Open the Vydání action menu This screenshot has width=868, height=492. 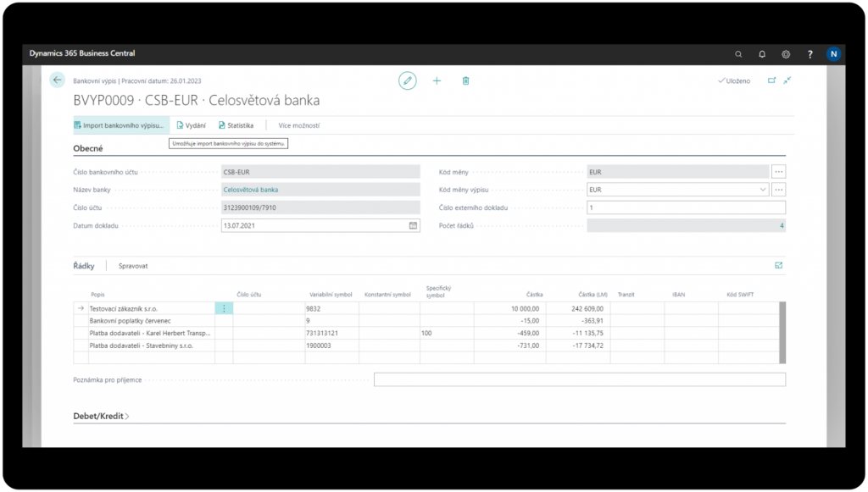[x=191, y=125]
